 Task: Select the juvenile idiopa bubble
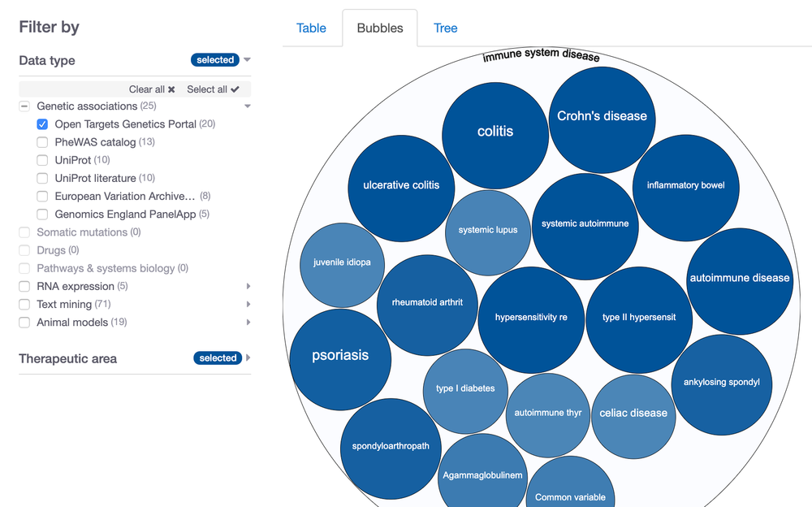pos(343,265)
